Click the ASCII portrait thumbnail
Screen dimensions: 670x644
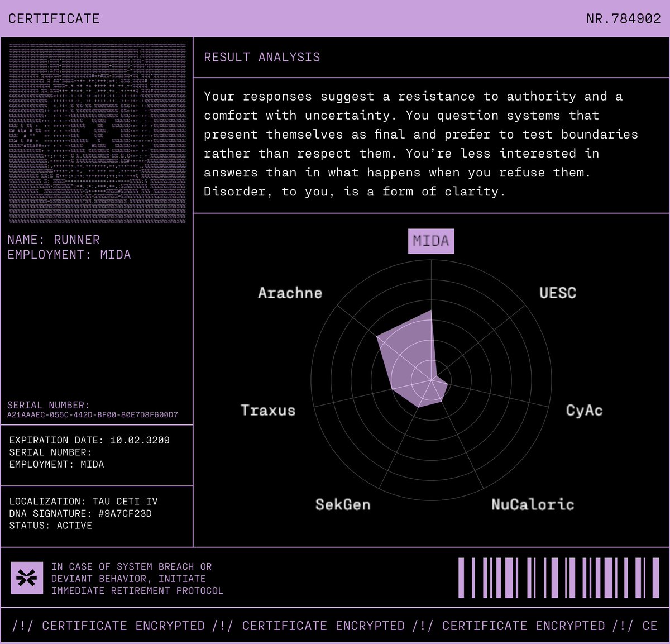97,133
